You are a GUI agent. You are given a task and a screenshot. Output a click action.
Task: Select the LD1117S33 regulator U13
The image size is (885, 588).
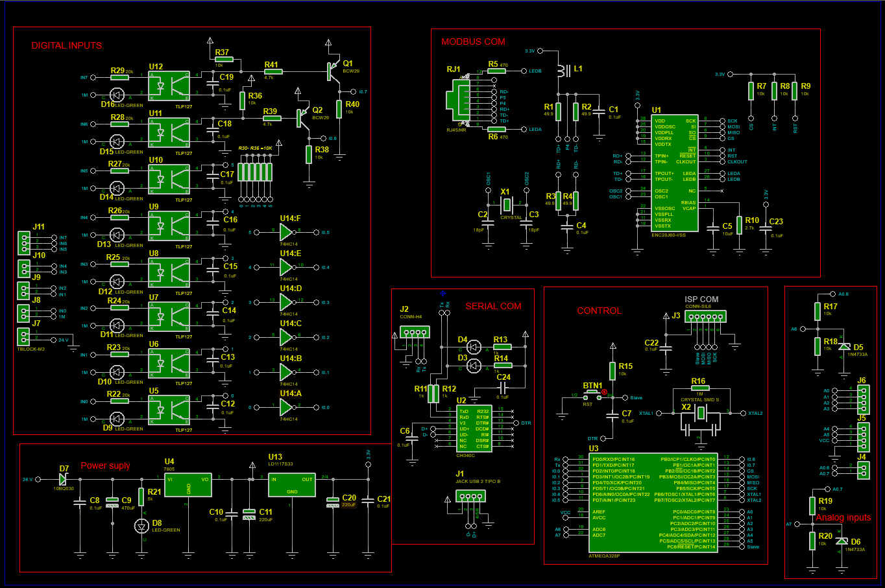click(x=291, y=484)
